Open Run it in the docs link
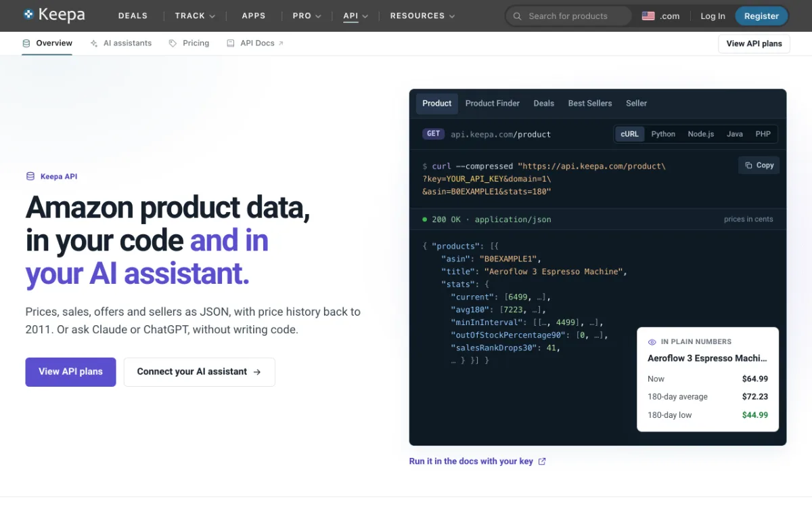The image size is (812, 508). [x=477, y=461]
